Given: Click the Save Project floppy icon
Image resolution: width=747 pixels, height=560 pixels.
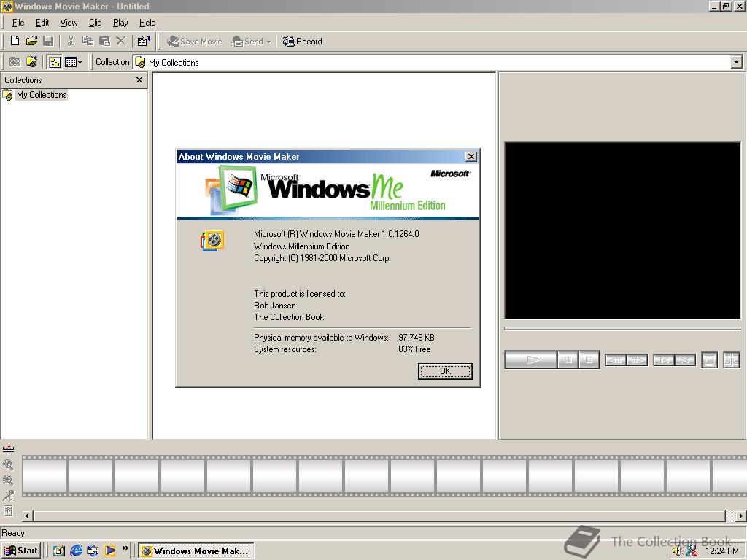Looking at the screenshot, I should point(48,41).
